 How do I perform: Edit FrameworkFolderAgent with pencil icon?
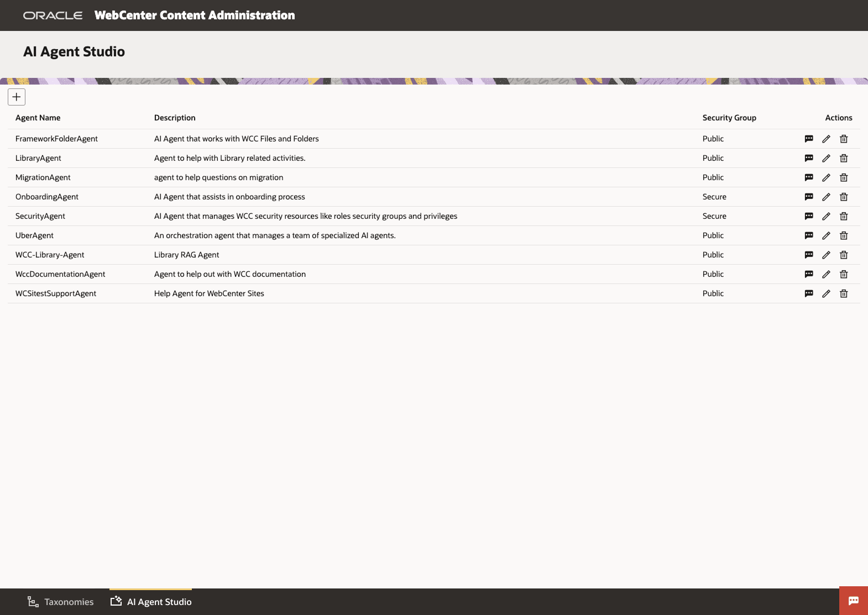pyautogui.click(x=826, y=139)
